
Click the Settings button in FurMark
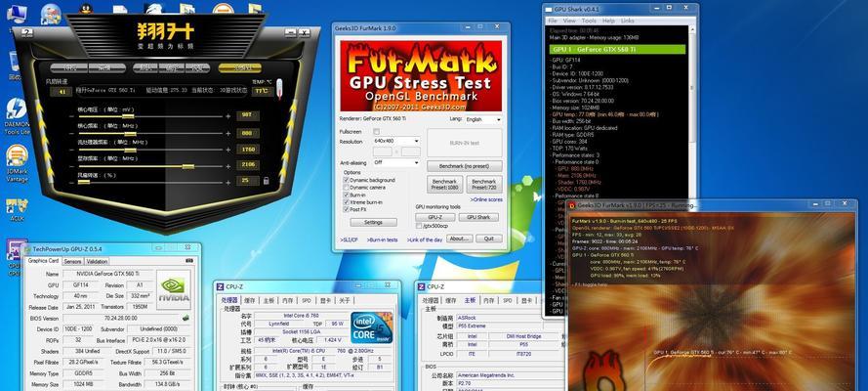(x=373, y=222)
